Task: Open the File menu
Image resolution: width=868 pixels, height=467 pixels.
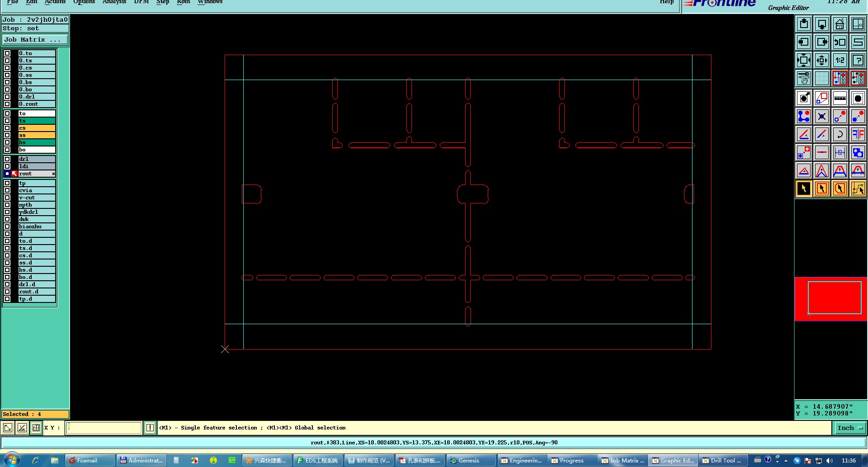Action: click(x=13, y=2)
